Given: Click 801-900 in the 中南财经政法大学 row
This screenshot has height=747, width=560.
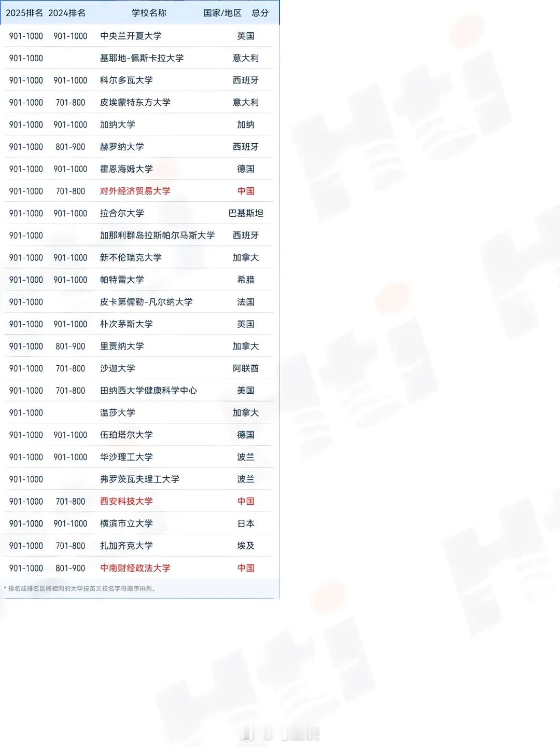Looking at the screenshot, I should pos(71,568).
